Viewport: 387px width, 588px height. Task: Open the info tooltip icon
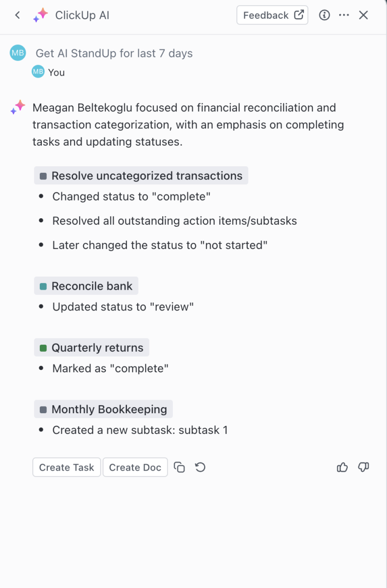324,15
